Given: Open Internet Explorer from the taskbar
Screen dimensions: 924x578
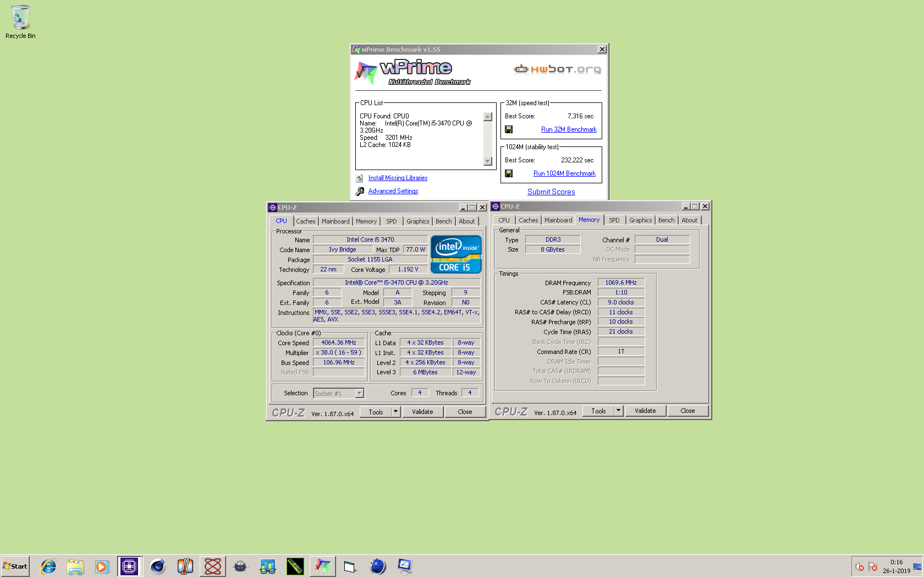Looking at the screenshot, I should 48,566.
